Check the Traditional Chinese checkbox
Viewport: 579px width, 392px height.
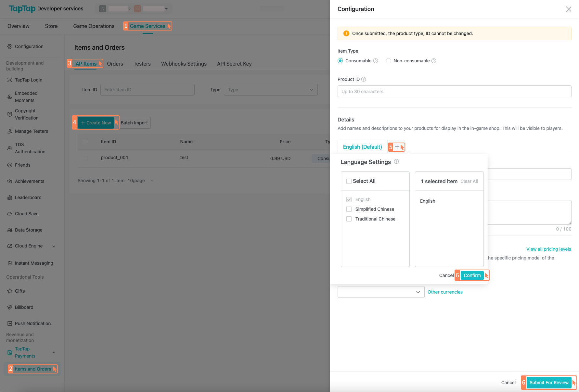coord(349,219)
